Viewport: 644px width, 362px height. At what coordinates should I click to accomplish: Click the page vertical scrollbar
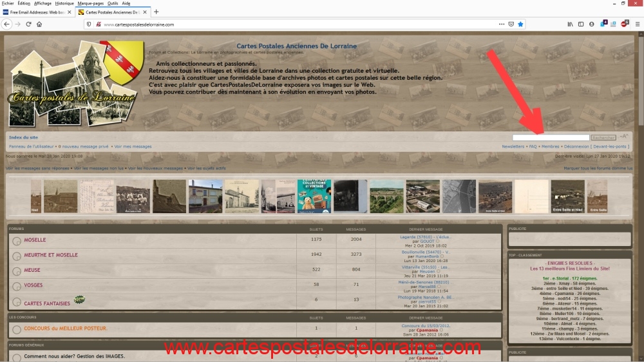pos(640,193)
